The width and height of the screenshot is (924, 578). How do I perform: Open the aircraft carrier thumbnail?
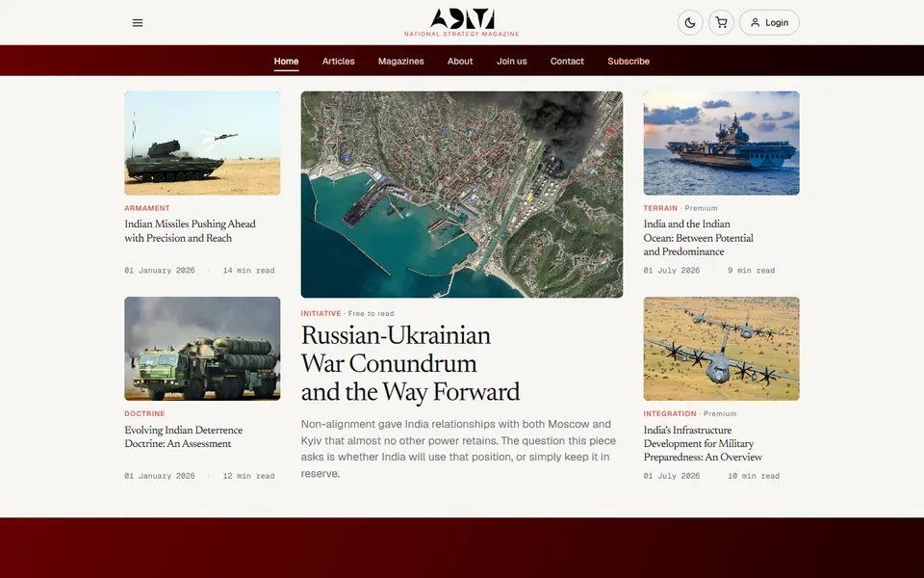point(721,143)
